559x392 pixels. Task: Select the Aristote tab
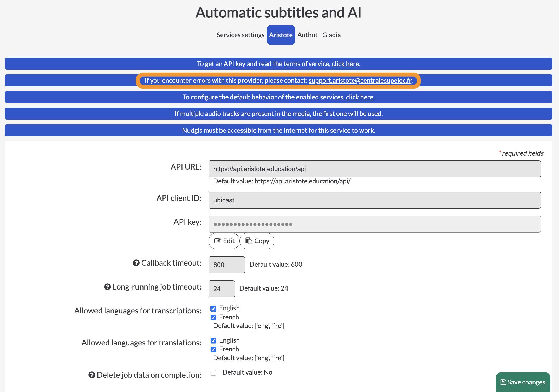coord(281,35)
